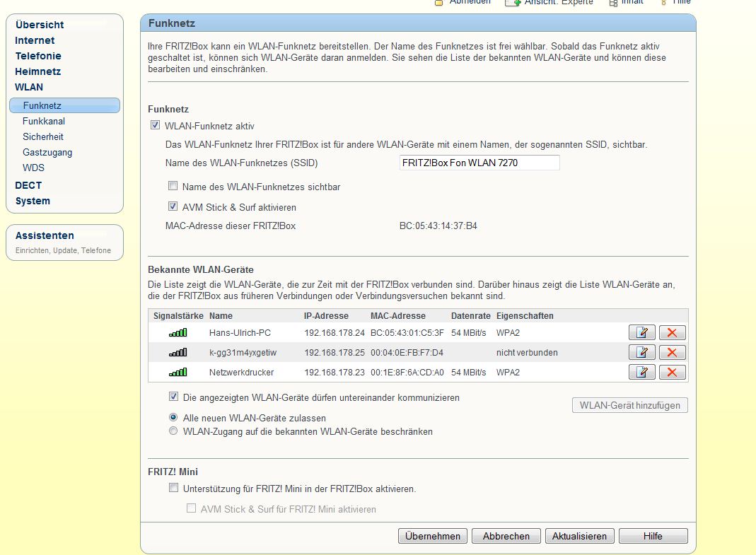Click the Hilfe button at bottom
Viewport: 756px width, 555px height.
(653, 536)
